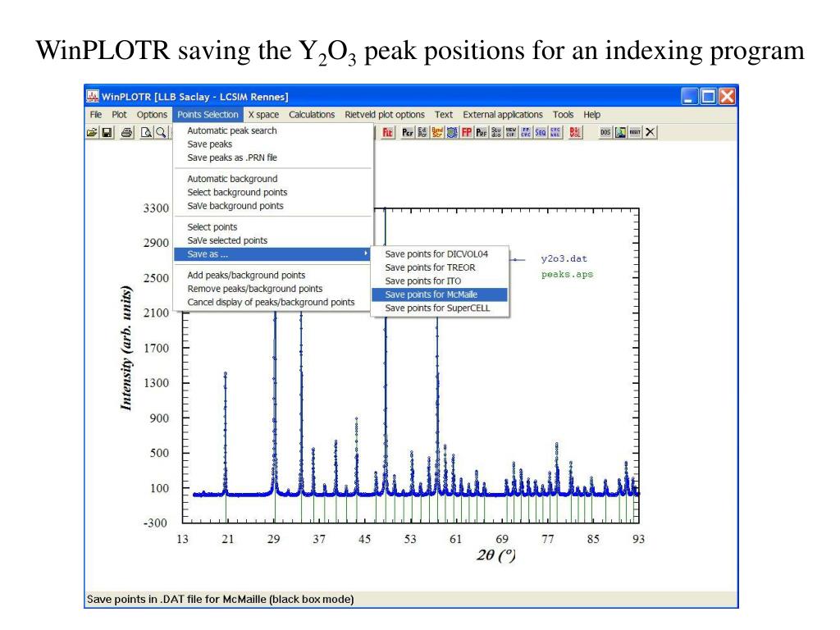Click the Prf toolbar icon

pyautogui.click(x=482, y=132)
